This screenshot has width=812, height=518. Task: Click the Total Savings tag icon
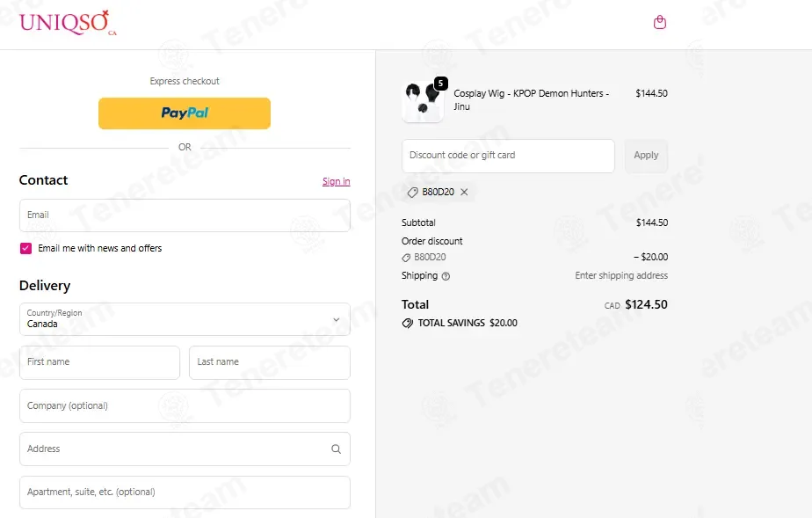pos(408,324)
